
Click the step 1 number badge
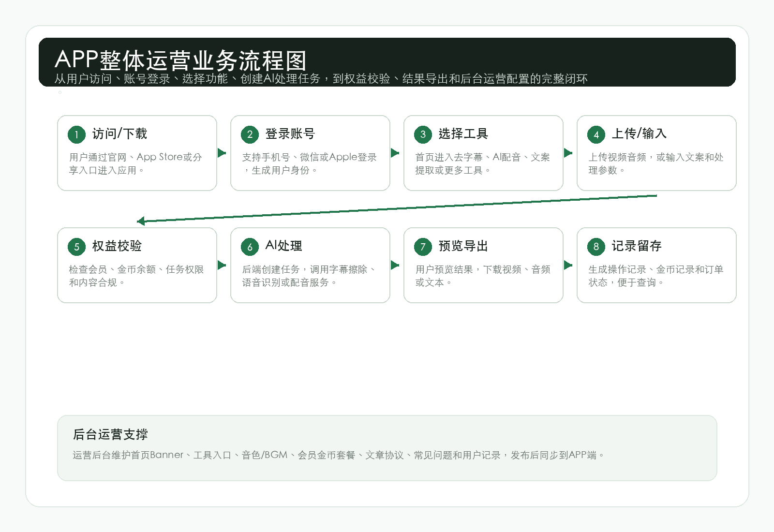[76, 134]
